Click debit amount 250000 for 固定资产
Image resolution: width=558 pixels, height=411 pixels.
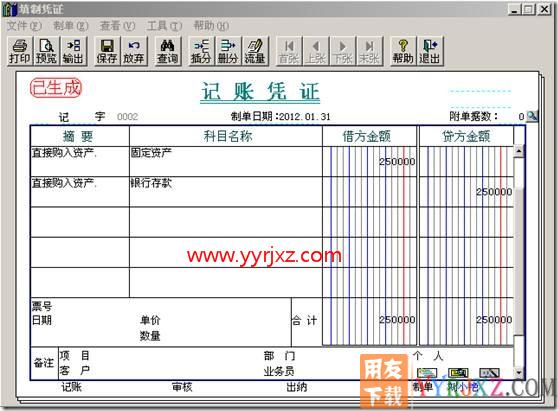coord(397,162)
